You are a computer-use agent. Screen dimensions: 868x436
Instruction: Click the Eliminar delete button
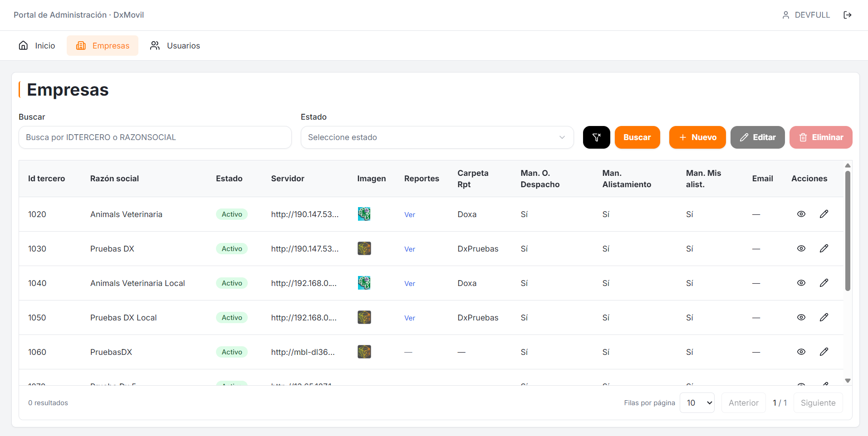click(821, 137)
